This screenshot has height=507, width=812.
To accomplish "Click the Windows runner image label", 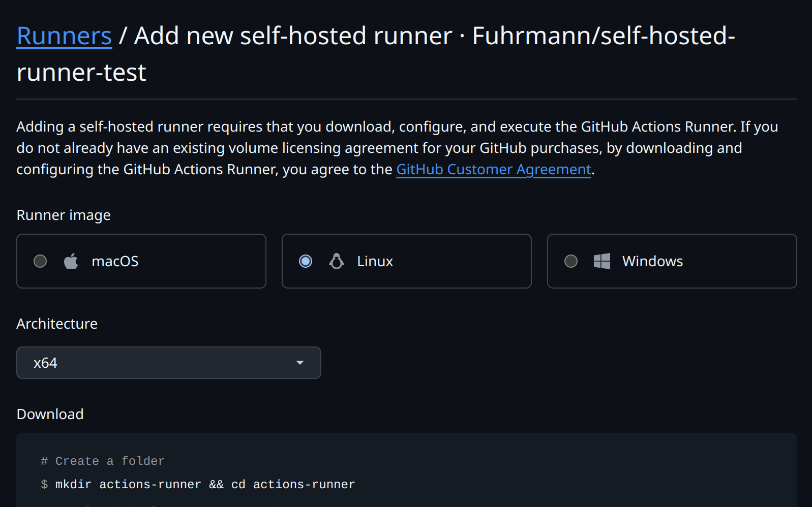I will coord(652,261).
